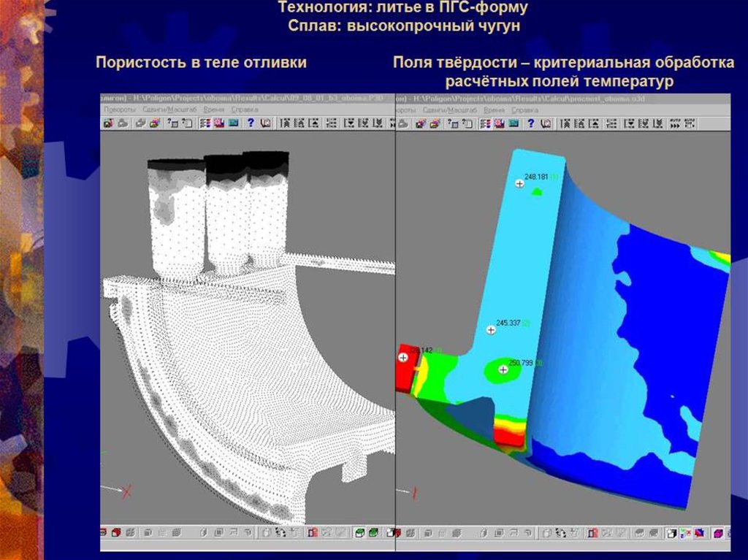The width and height of the screenshot is (748, 560).
Task: Click teal screen icon in left toolbar
Action: 233,123
